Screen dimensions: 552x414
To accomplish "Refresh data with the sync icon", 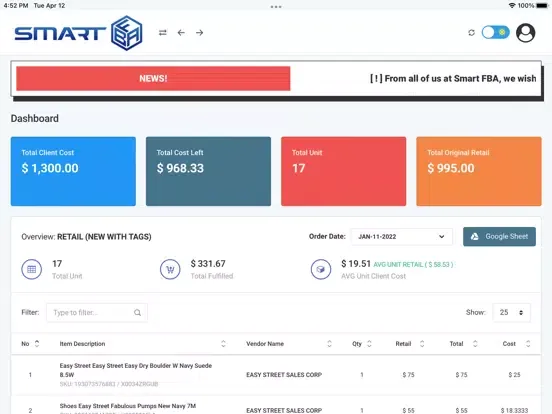I will 471,33.
